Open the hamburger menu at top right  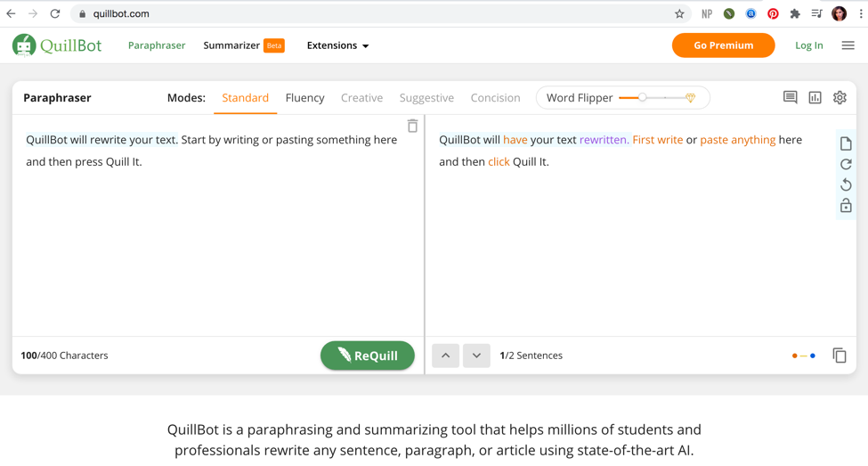click(x=848, y=45)
